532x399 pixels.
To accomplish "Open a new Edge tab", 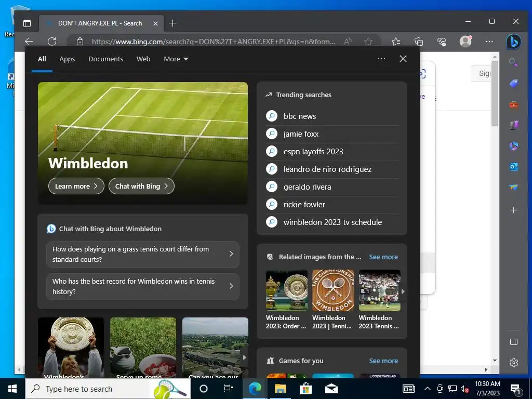I will coord(172,23).
